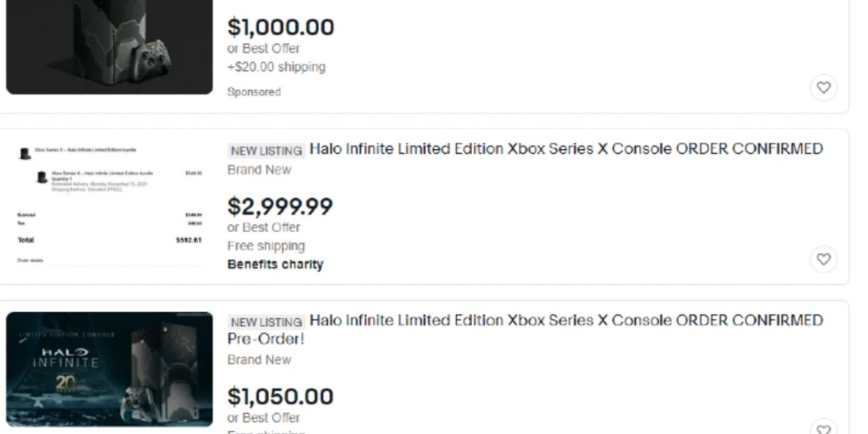Open the $2,999.99 Halo Infinite listing title
The width and height of the screenshot is (868, 434).
coord(566,149)
